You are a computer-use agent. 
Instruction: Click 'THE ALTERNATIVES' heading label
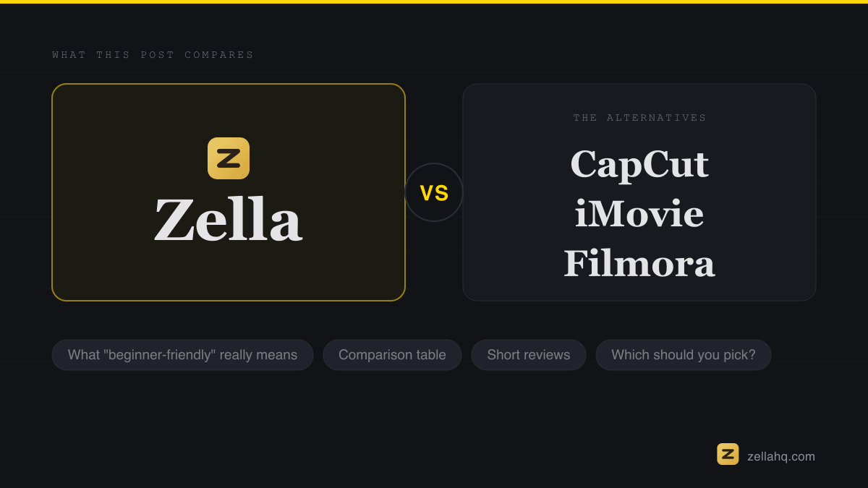(640, 118)
